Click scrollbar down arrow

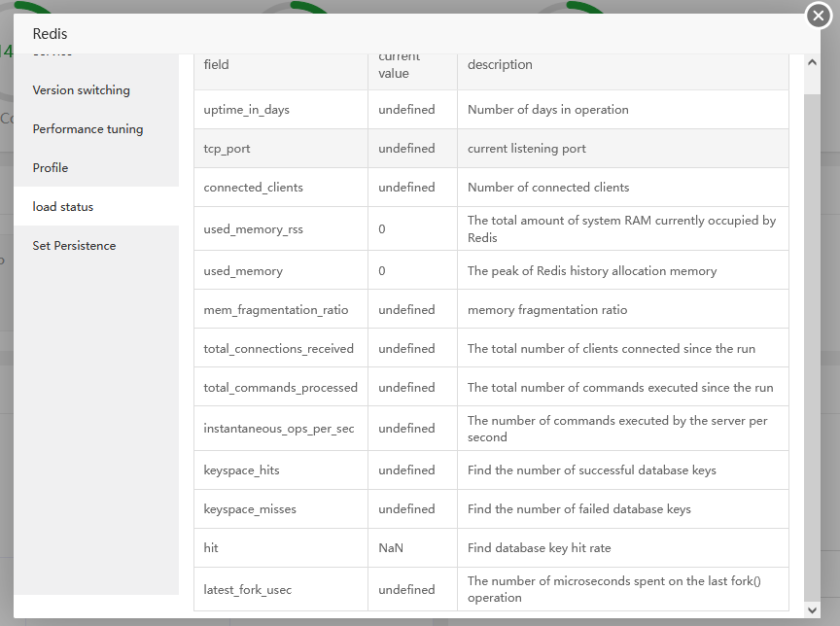(x=813, y=610)
